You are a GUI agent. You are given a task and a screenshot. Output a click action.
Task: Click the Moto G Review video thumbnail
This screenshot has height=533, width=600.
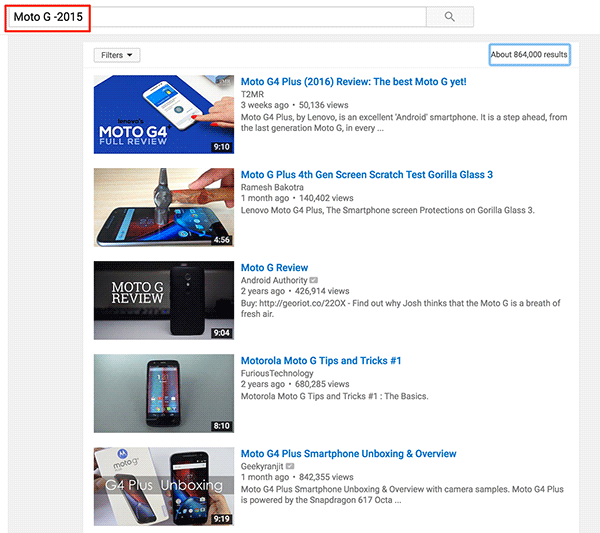(164, 300)
